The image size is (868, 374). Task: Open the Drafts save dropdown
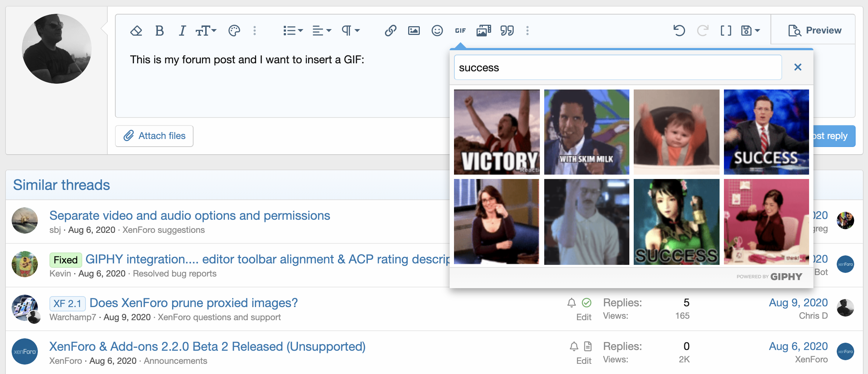pos(750,31)
